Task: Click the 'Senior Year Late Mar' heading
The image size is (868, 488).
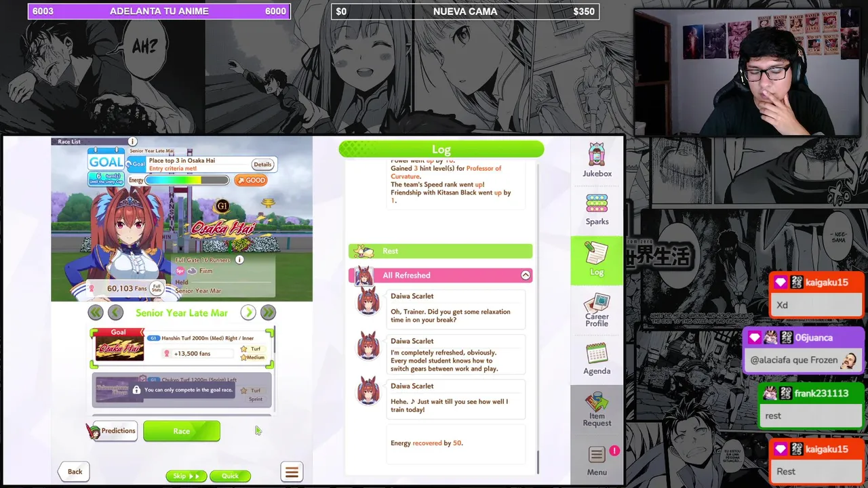Action: tap(182, 312)
